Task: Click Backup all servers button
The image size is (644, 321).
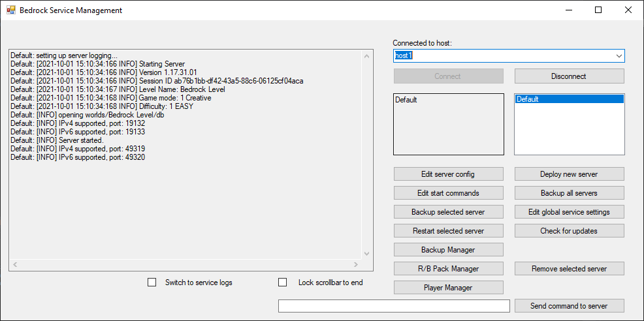Action: click(570, 193)
